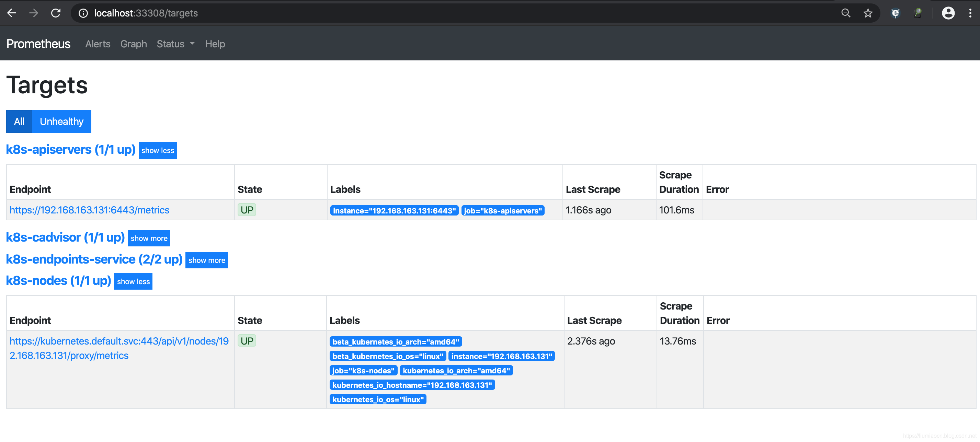This screenshot has width=980, height=442.
Task: Click State column header in k8s-apiservers table
Action: point(250,189)
